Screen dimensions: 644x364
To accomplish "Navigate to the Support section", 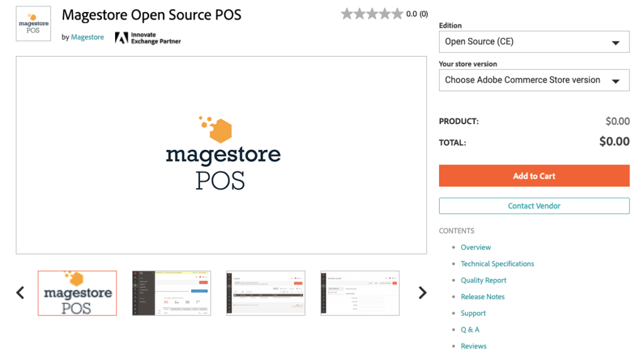I will (x=473, y=313).
